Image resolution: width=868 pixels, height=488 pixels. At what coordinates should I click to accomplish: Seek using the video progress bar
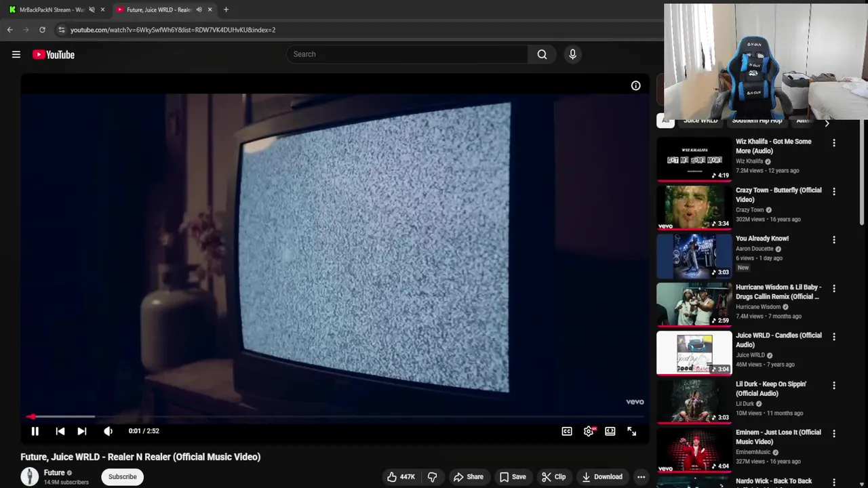(335, 417)
